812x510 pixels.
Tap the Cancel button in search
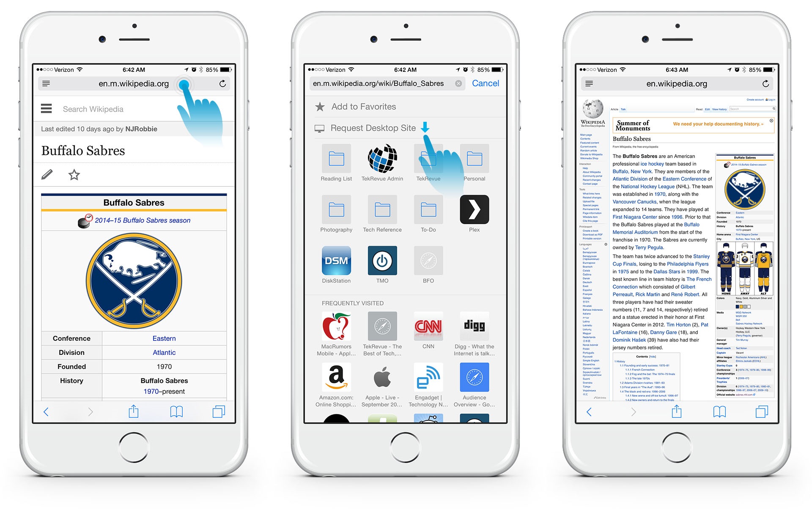pos(486,82)
